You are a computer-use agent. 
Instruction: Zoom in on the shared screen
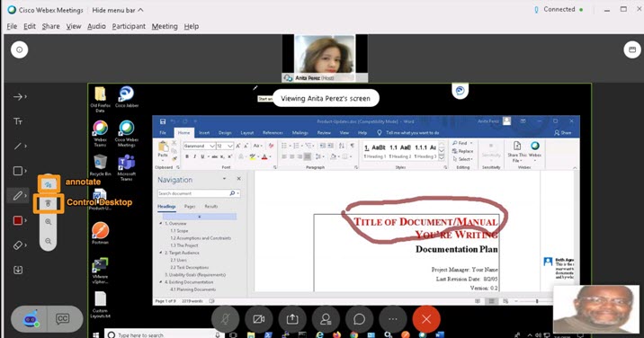click(x=48, y=222)
